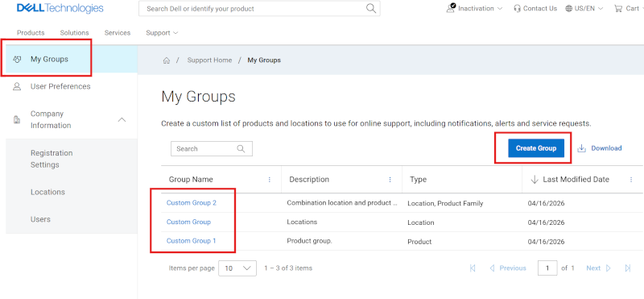Open the Custom Group 2 link
This screenshot has width=644, height=299.
click(x=192, y=203)
